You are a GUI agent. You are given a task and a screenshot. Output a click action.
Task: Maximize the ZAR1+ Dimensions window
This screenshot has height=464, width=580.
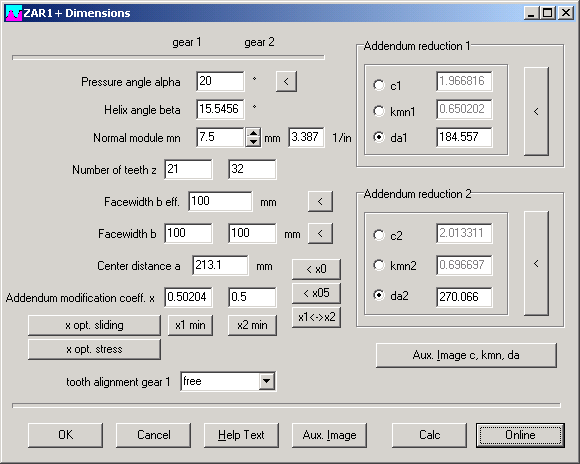pos(547,13)
